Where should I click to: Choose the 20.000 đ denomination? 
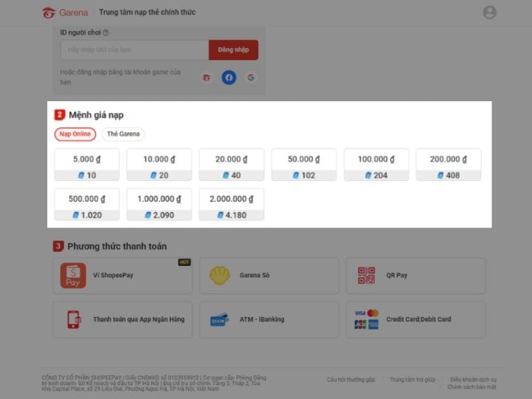point(231,165)
